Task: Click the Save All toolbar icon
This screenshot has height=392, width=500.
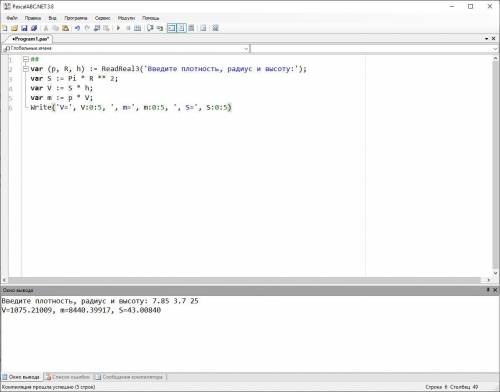Action: click(34, 28)
